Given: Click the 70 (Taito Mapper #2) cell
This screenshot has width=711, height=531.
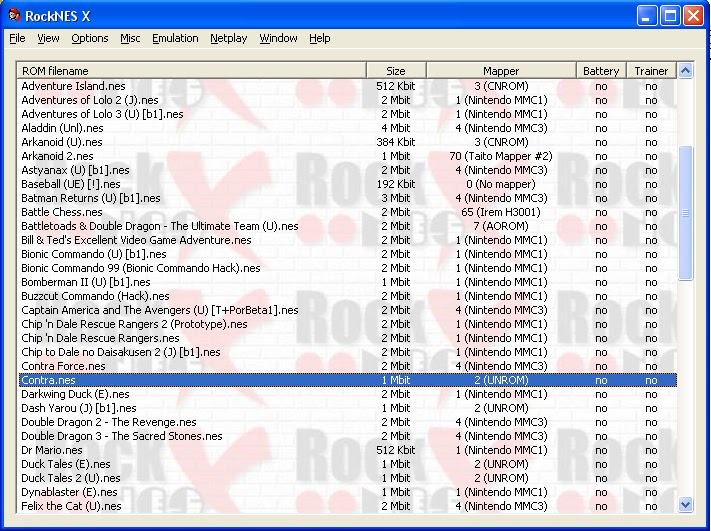Looking at the screenshot, I should tap(501, 156).
